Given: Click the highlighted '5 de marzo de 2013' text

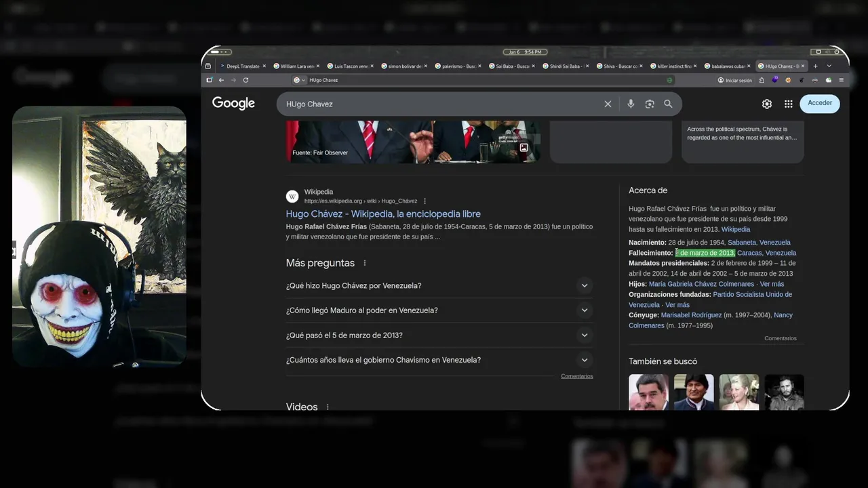Looking at the screenshot, I should [x=705, y=253].
